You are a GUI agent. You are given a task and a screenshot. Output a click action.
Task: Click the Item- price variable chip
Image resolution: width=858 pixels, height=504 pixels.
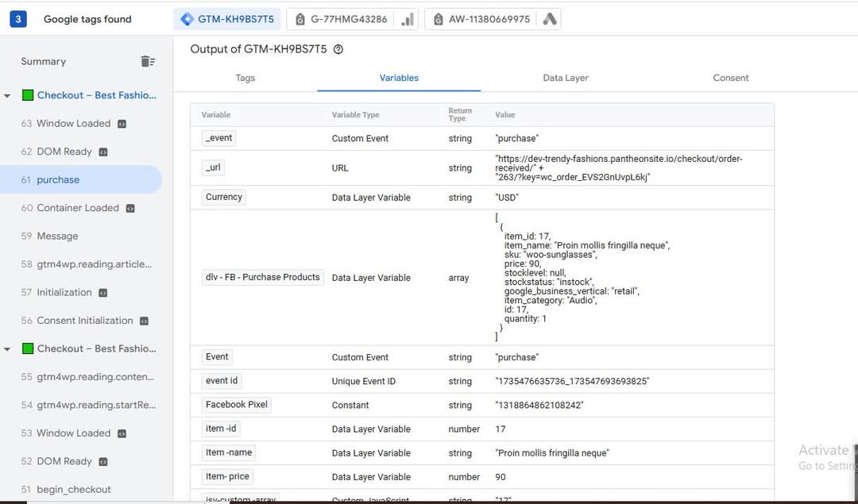pos(228,477)
